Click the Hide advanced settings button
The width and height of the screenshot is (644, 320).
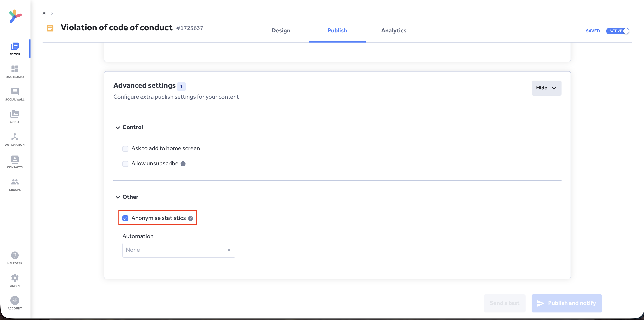click(x=546, y=88)
